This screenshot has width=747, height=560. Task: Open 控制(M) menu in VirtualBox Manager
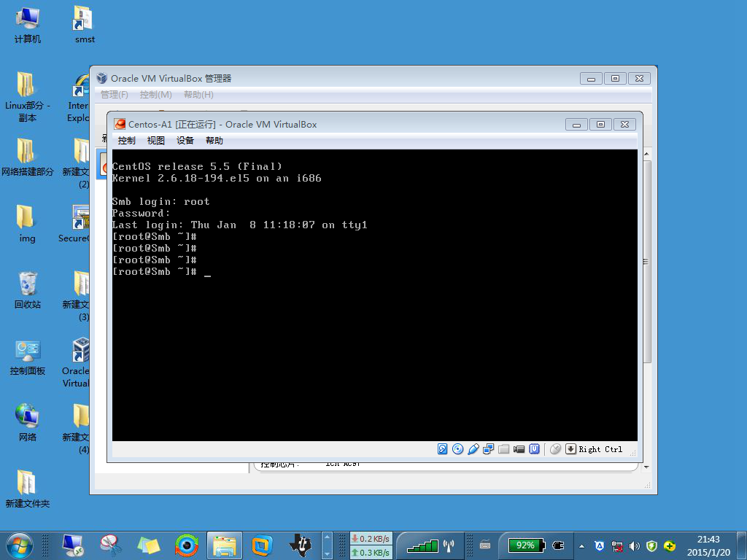pyautogui.click(x=156, y=95)
